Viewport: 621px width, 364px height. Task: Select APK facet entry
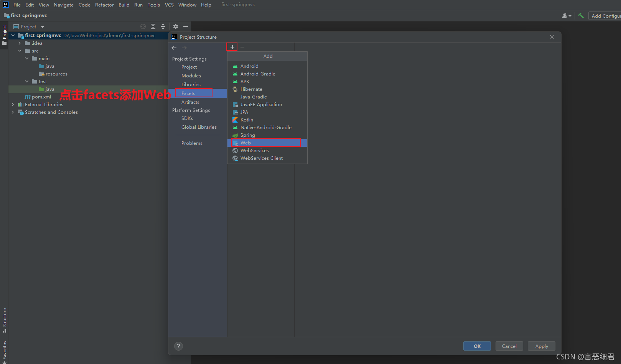pos(267,82)
